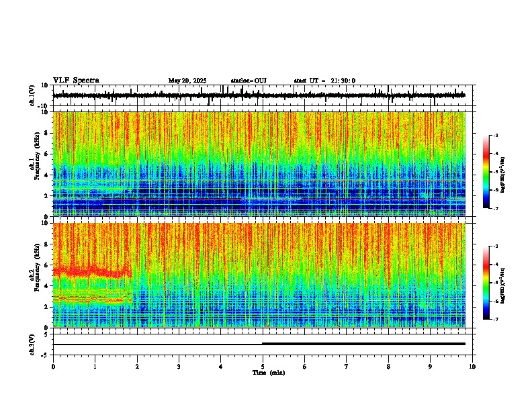Click the '-7' label on ch.2 color bar

496,319
